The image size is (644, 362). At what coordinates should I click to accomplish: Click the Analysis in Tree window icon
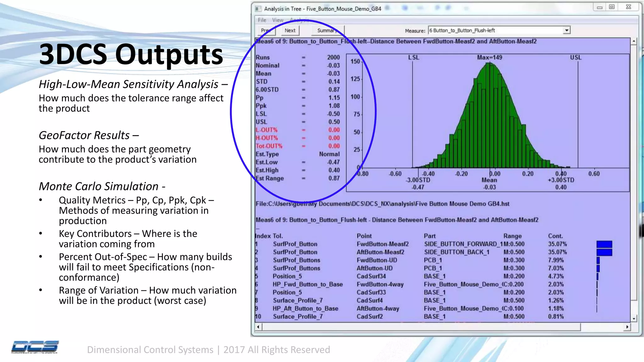(258, 9)
